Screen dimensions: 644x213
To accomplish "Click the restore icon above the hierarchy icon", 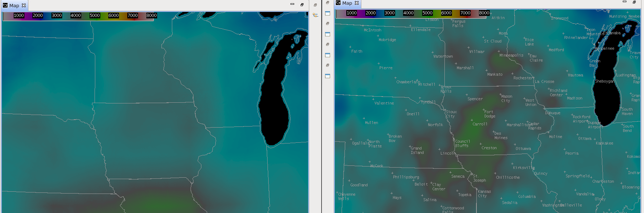I will click(x=315, y=5).
